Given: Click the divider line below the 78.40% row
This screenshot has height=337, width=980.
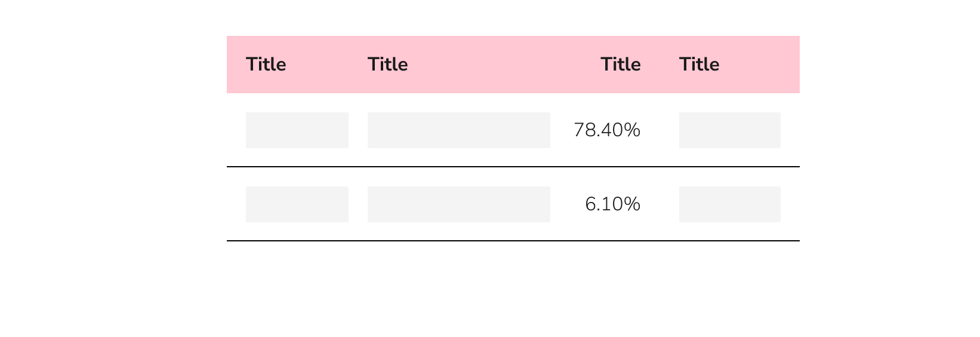Looking at the screenshot, I should 513,167.
